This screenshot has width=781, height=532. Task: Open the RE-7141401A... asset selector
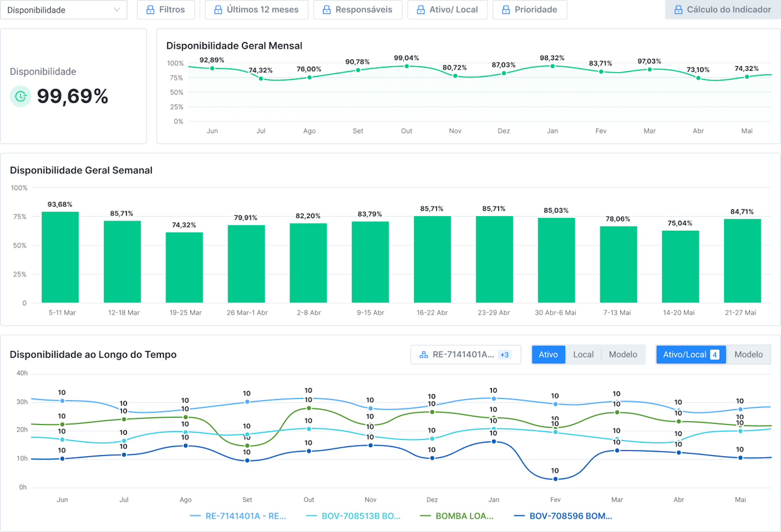pos(466,354)
